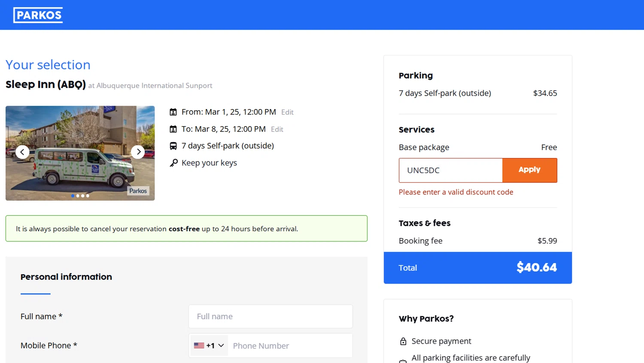The height and width of the screenshot is (363, 644).
Task: Select the first carousel dot
Action: (x=73, y=196)
